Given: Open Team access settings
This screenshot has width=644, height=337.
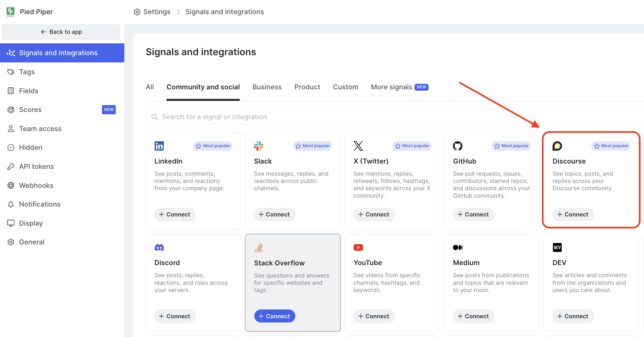Looking at the screenshot, I should click(62, 128).
